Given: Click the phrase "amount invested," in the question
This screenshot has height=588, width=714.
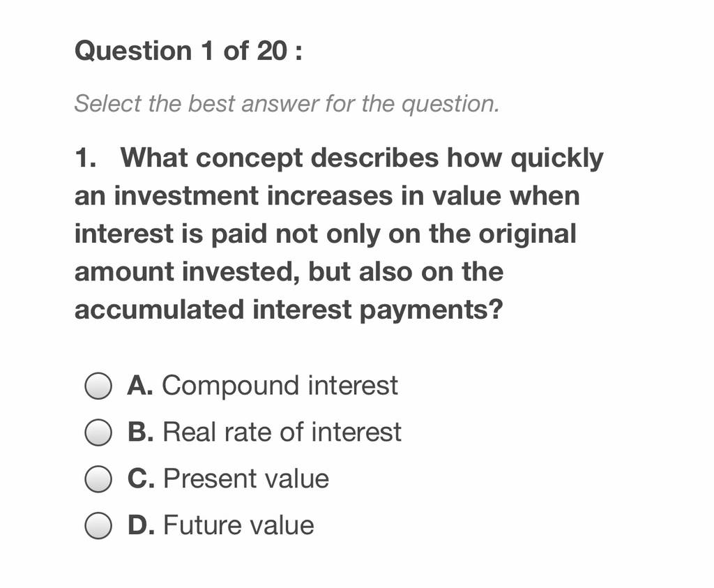Looking at the screenshot, I should pyautogui.click(x=188, y=272).
